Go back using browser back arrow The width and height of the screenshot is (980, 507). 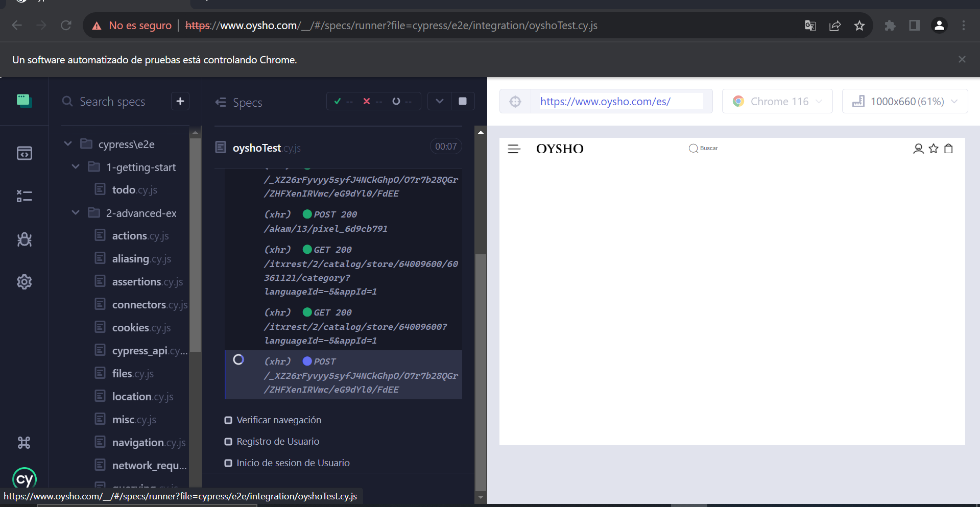pyautogui.click(x=17, y=25)
